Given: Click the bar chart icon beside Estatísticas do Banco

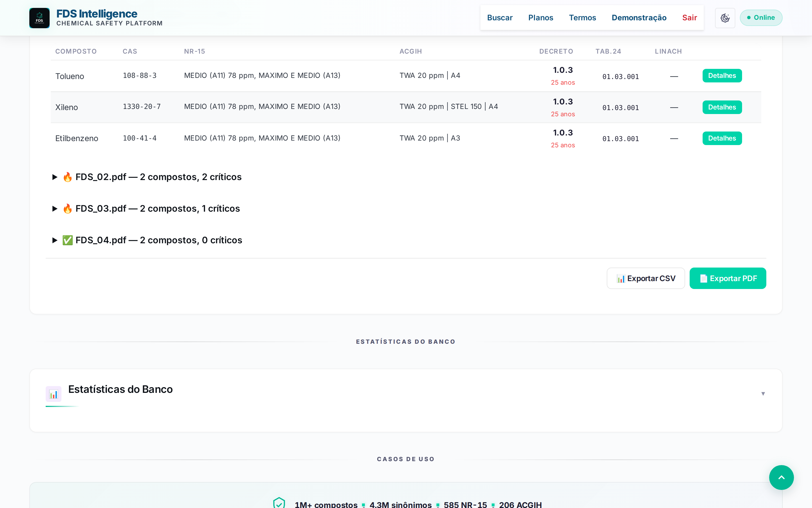Looking at the screenshot, I should 53,394.
